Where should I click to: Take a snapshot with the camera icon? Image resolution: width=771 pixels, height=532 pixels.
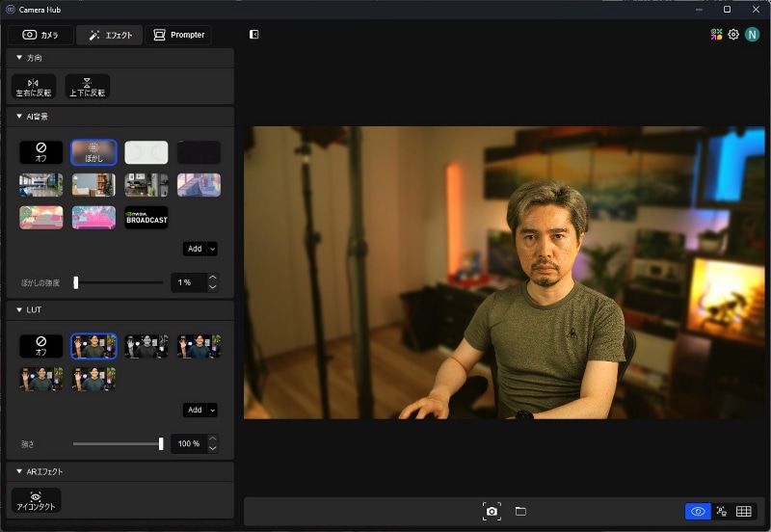[x=492, y=511]
